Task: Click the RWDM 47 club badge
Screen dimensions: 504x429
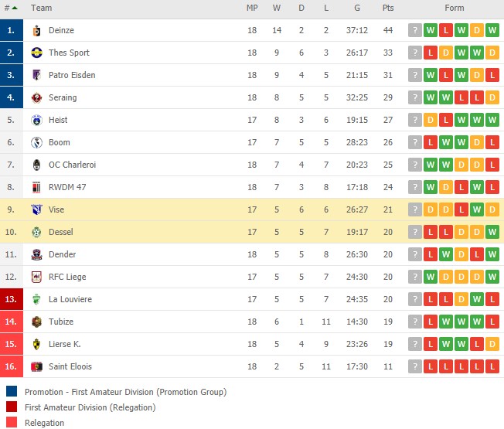Action: pyautogui.click(x=36, y=187)
